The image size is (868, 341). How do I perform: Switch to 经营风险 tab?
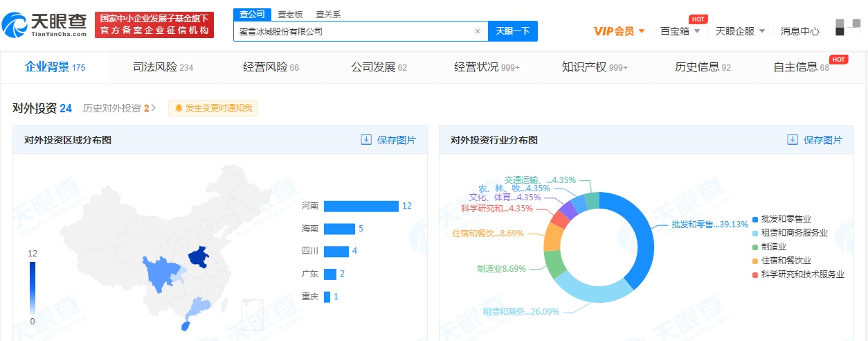click(x=271, y=67)
